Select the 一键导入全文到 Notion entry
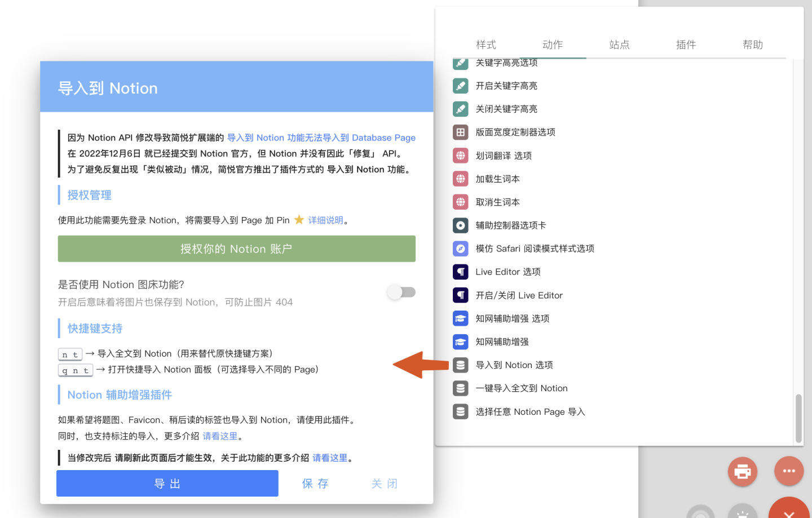Screen dimensions: 812x518 point(522,388)
